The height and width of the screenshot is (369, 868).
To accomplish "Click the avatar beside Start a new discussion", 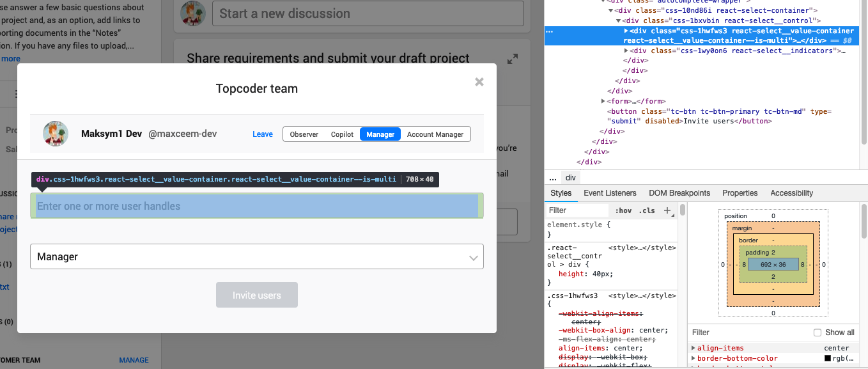I will [x=193, y=13].
